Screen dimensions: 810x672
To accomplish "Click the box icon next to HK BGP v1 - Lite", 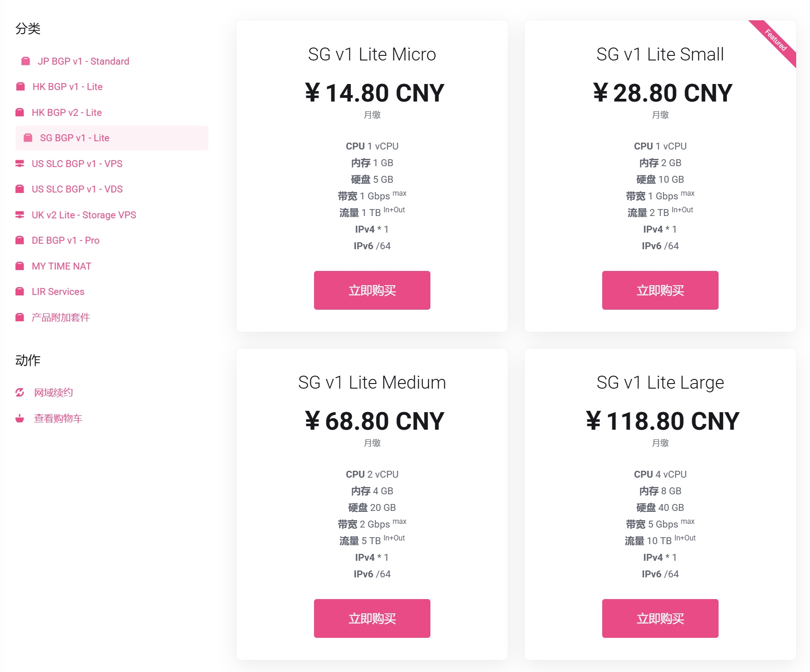I will click(20, 87).
